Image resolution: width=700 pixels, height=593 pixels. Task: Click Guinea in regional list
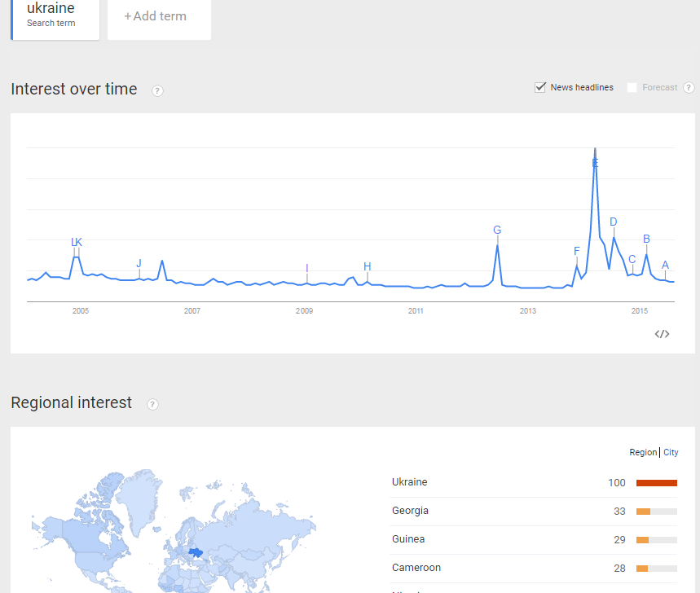tap(407, 539)
